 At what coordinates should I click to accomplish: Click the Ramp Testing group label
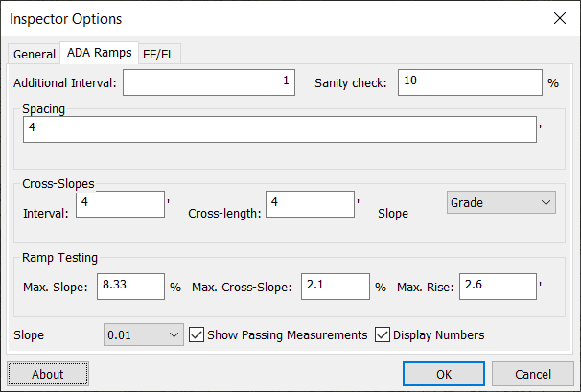(59, 258)
